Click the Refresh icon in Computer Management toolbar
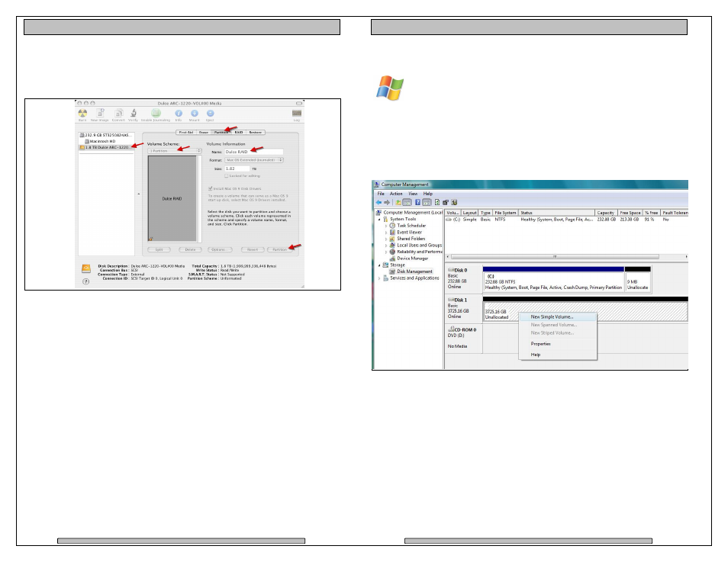Viewport: 728px width, 562px height. (x=437, y=202)
